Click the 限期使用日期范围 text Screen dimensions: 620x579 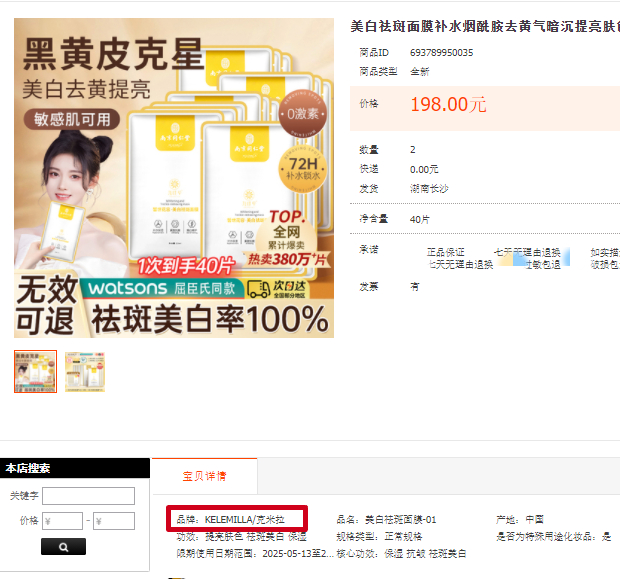tap(255, 554)
